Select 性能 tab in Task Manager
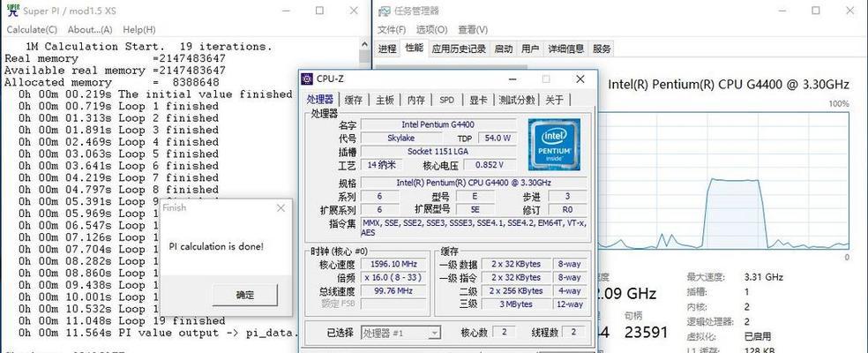The height and width of the screenshot is (353, 868). 414,49
